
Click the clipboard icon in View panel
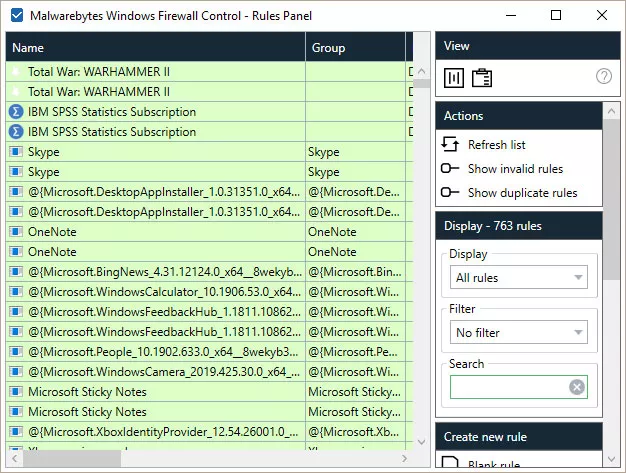pyautogui.click(x=482, y=77)
